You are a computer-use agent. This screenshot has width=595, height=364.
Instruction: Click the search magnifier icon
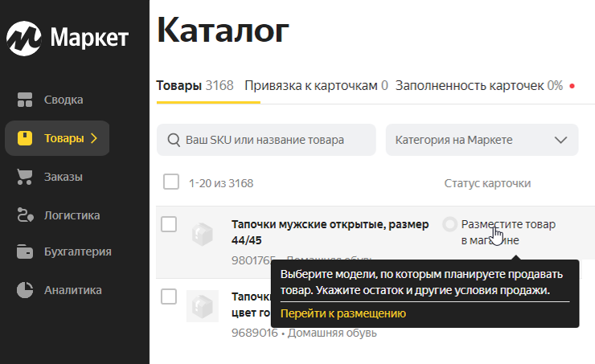coord(173,140)
